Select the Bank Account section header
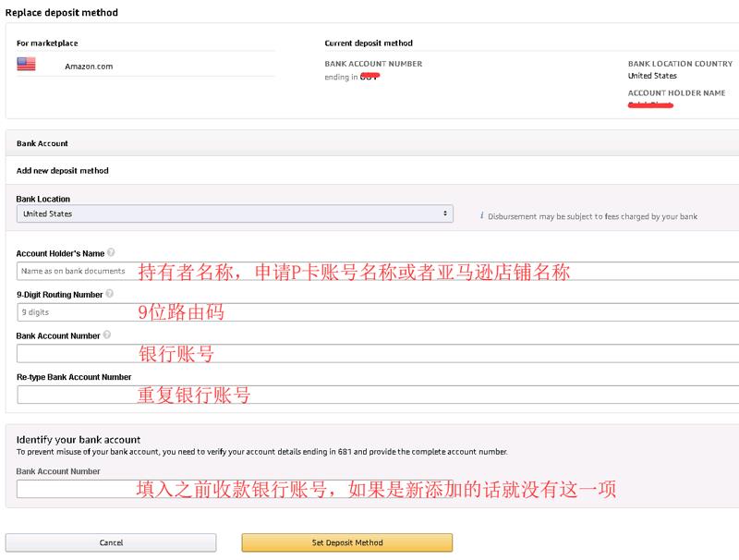 372,143
